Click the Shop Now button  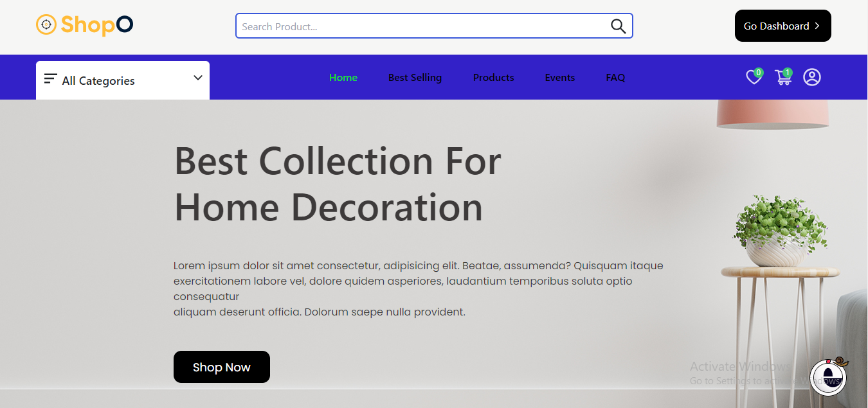tap(221, 367)
